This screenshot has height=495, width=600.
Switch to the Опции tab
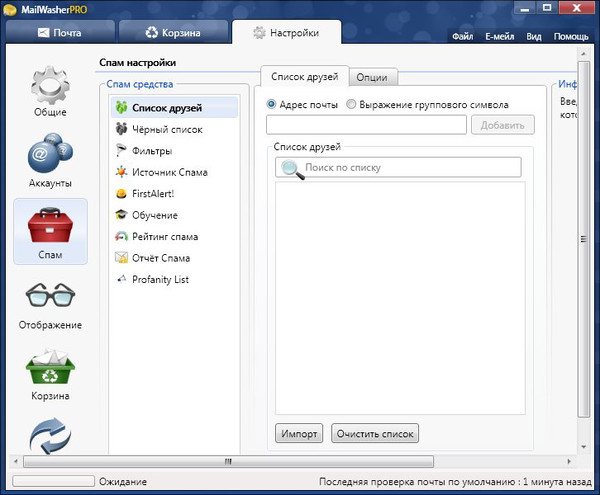tap(375, 78)
